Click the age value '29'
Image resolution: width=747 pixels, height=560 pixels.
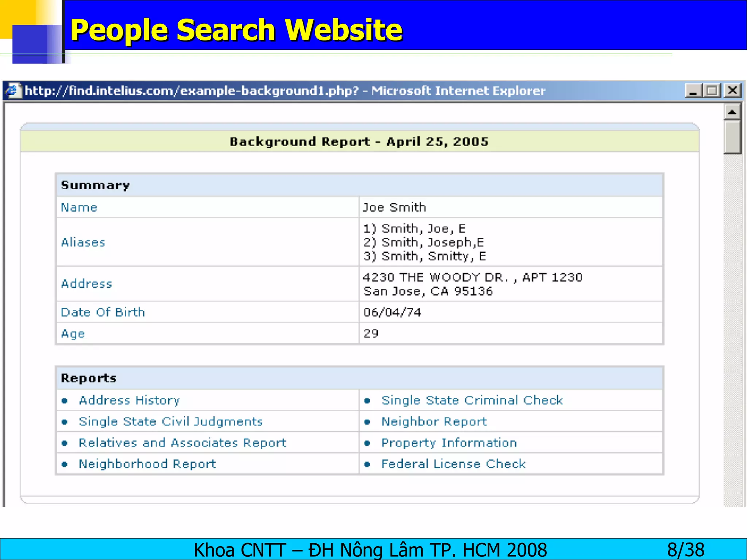pyautogui.click(x=371, y=333)
